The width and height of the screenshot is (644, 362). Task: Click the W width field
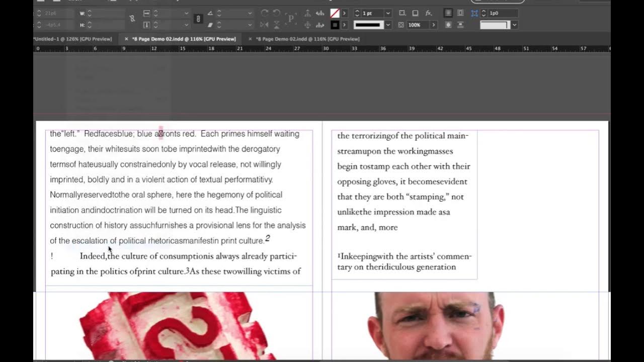point(109,13)
